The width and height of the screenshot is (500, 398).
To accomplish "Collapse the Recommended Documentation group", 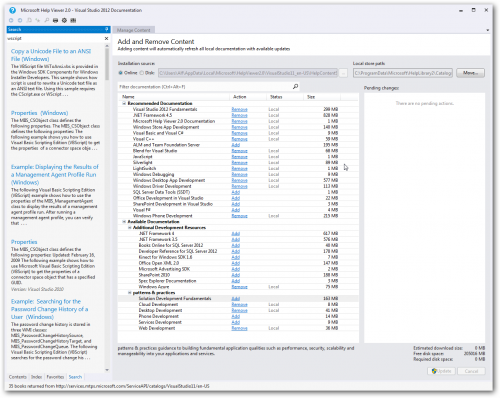I will tap(124, 103).
